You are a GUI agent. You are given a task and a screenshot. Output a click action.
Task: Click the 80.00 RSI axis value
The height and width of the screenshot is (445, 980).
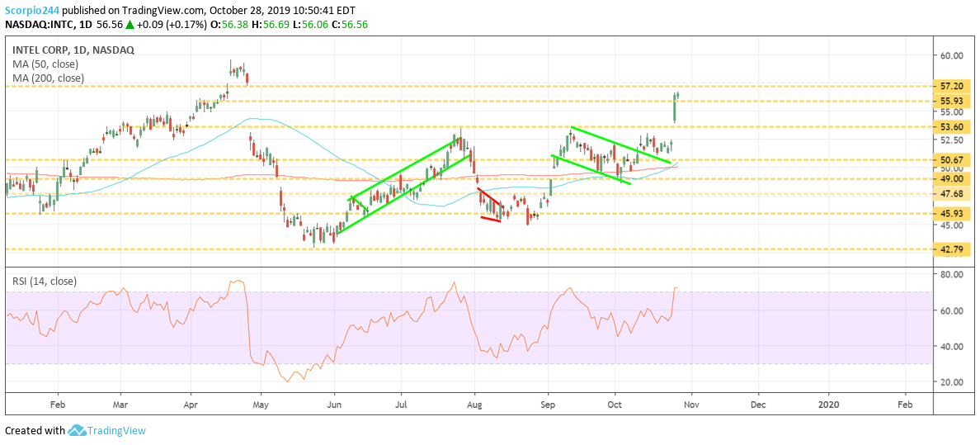pyautogui.click(x=950, y=274)
